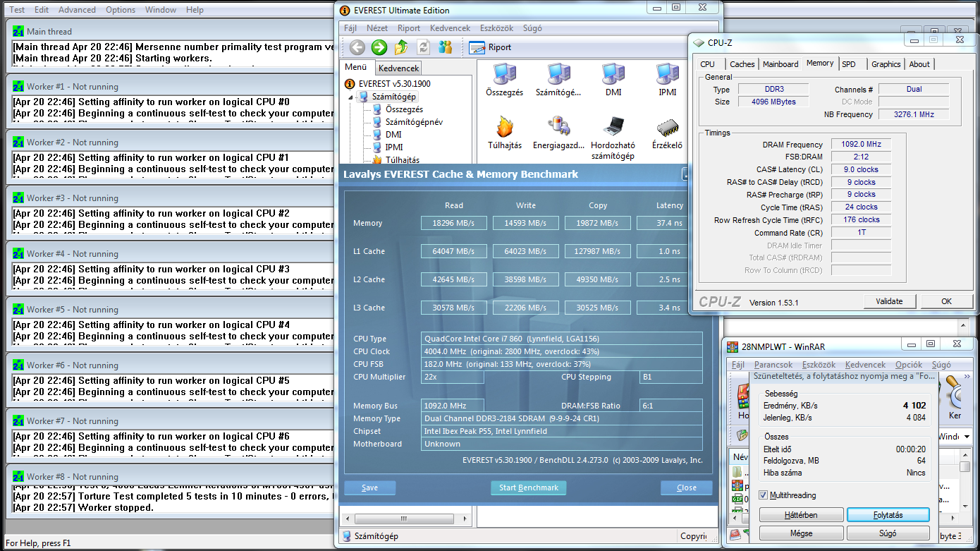Click the Súgó button in WinRAR dialog

point(888,533)
